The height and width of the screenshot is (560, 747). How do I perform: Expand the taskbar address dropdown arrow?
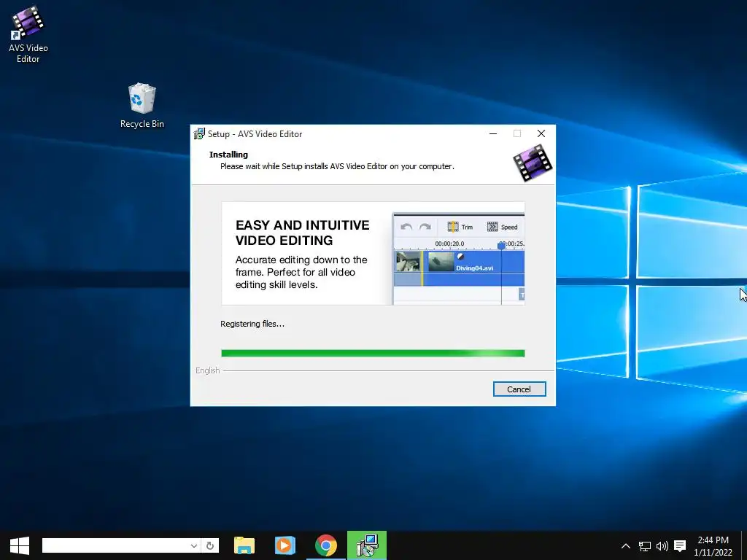pyautogui.click(x=193, y=545)
